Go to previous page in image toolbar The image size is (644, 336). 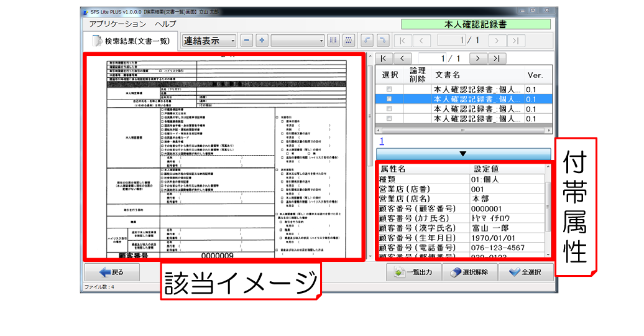(x=421, y=40)
